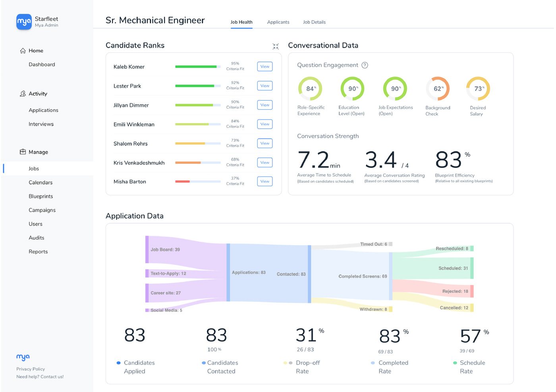Viewport: 556px width, 392px height.
Task: Collapse the Candidate Ranks panel
Action: click(276, 46)
